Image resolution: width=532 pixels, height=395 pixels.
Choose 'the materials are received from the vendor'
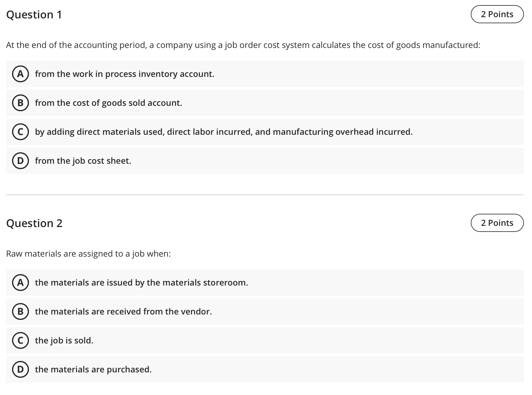coord(123,311)
